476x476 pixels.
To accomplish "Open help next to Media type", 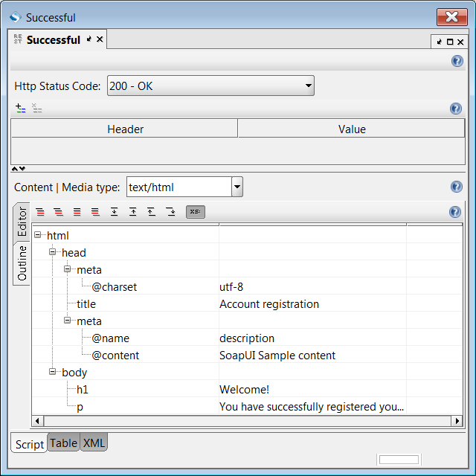I will pos(456,187).
